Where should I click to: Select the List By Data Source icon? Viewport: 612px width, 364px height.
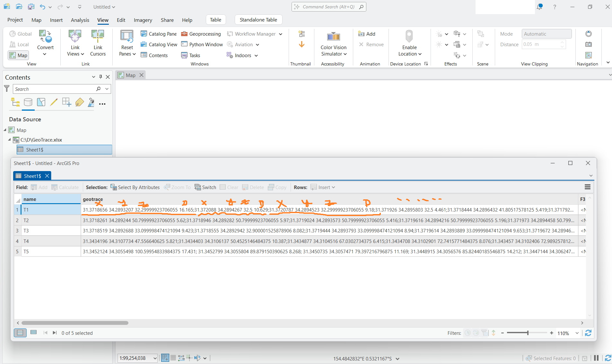28,102
